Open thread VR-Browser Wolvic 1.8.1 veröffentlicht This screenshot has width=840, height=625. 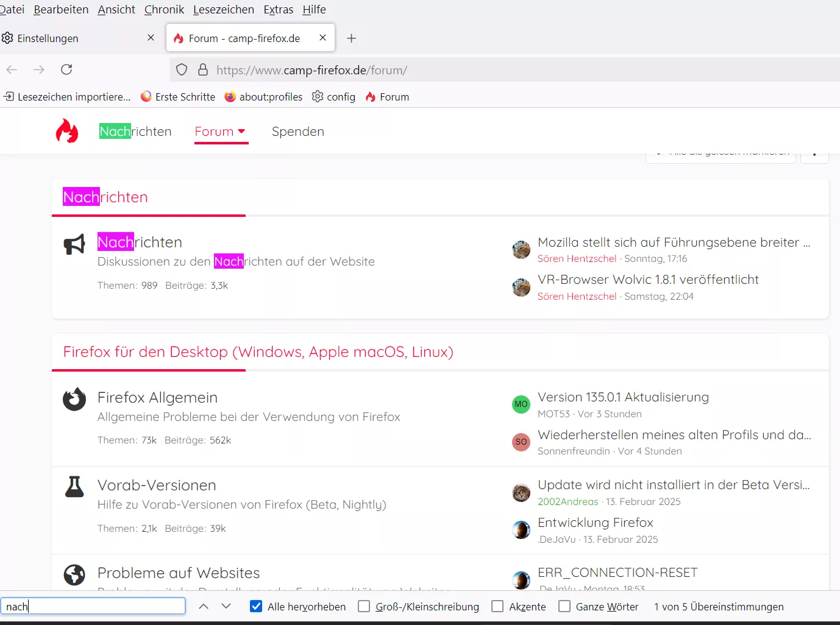pyautogui.click(x=648, y=280)
